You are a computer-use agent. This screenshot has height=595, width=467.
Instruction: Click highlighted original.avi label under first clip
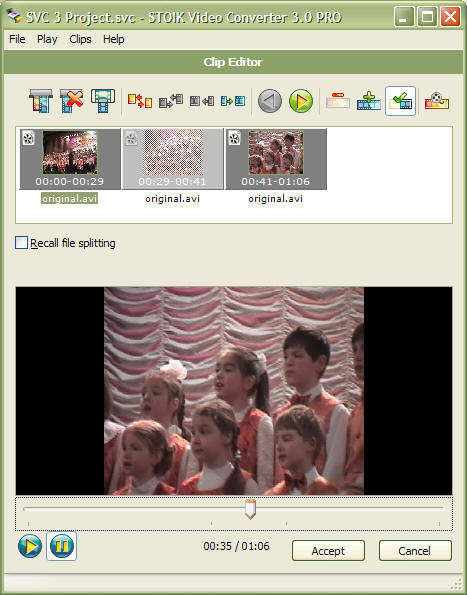[69, 198]
